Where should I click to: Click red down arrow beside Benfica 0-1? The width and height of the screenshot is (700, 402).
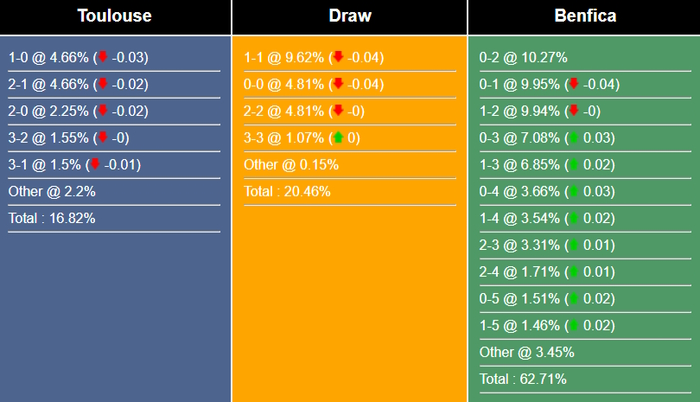coord(573,85)
